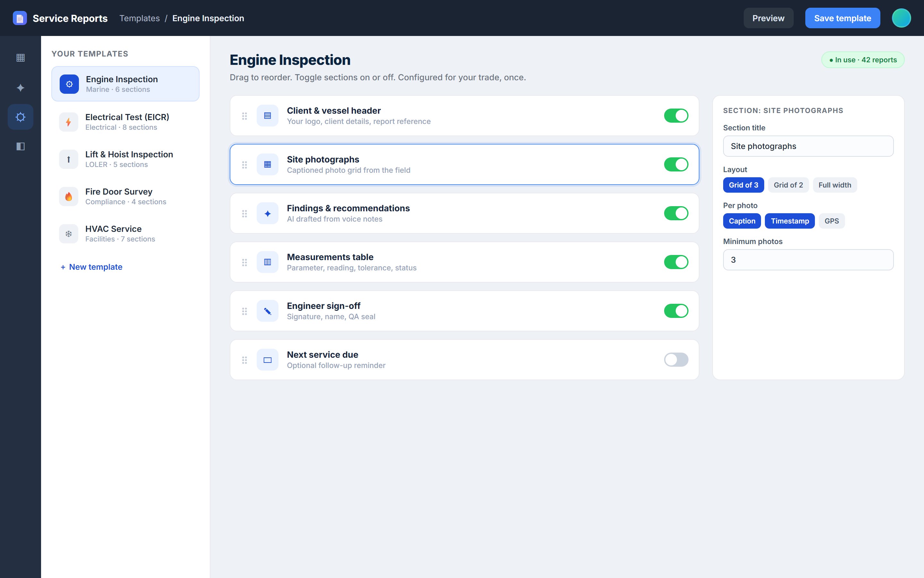Grab the drag handle for Next service due
Screen dimensions: 924x578
click(244, 360)
